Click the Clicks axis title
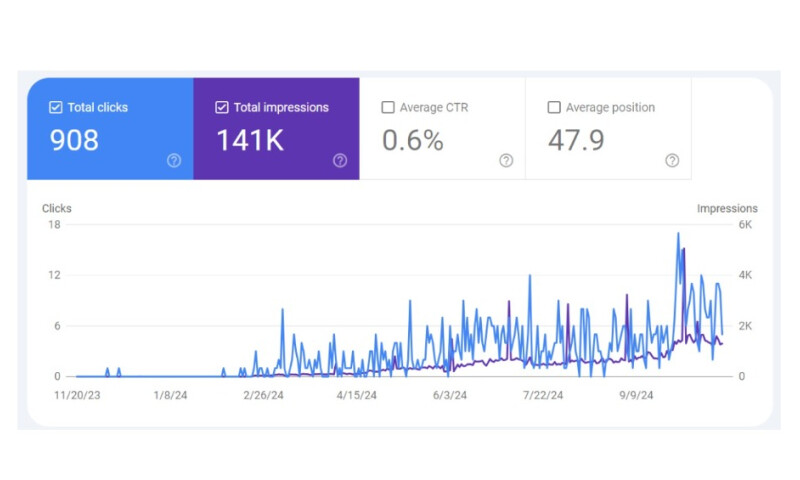Image resolution: width=800 pixels, height=480 pixels. tap(57, 209)
